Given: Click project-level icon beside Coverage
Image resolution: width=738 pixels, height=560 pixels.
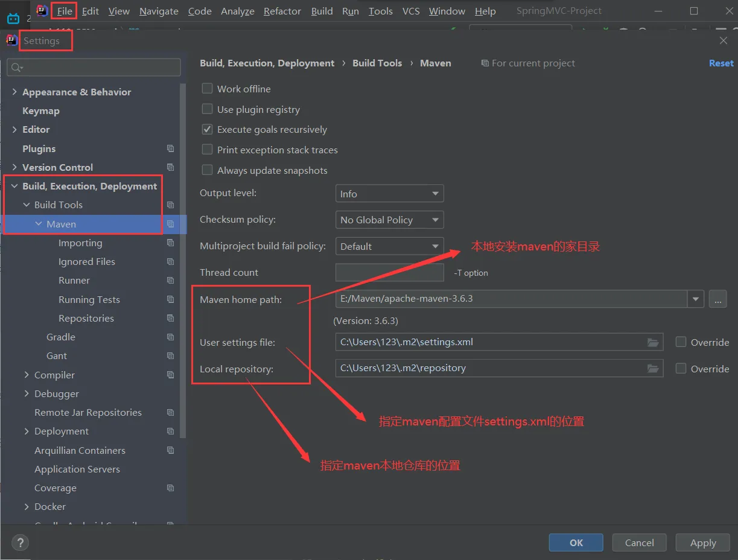Looking at the screenshot, I should click(x=170, y=488).
